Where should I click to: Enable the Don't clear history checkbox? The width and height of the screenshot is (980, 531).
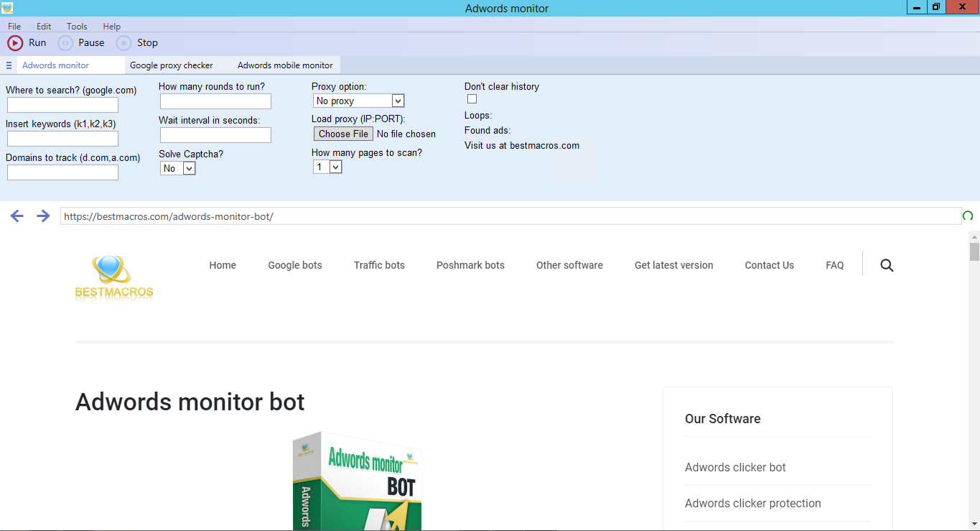click(x=472, y=99)
